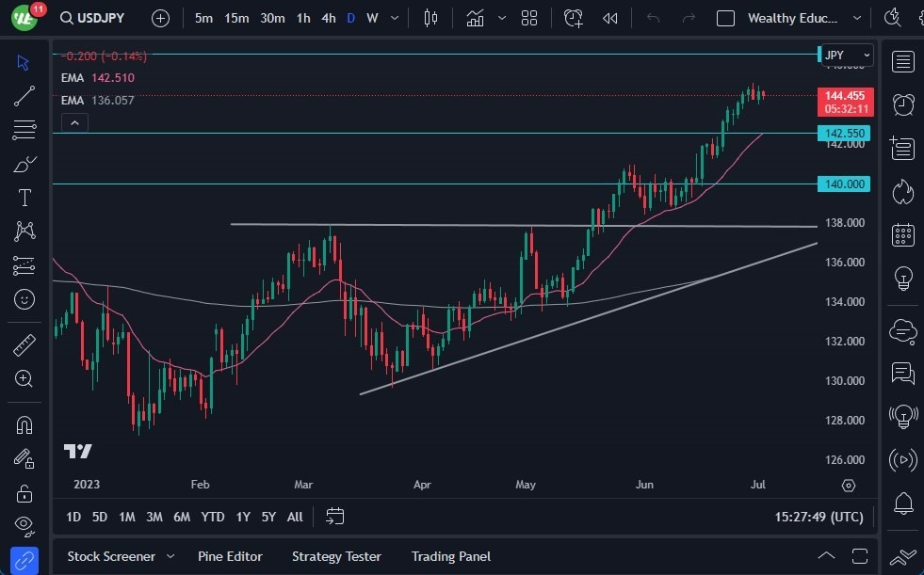Select the 4h timeframe button
The height and width of the screenshot is (575, 924).
pos(328,18)
